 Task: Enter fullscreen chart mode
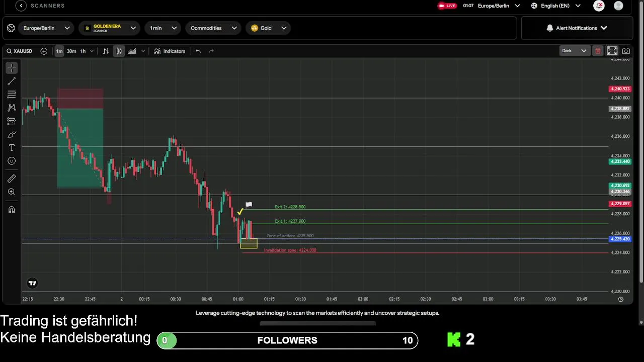coord(612,51)
